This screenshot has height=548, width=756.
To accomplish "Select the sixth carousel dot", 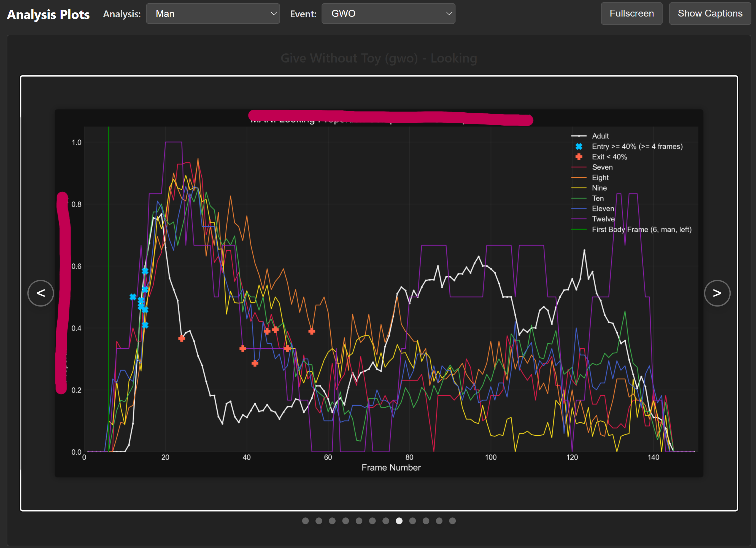I will [372, 521].
